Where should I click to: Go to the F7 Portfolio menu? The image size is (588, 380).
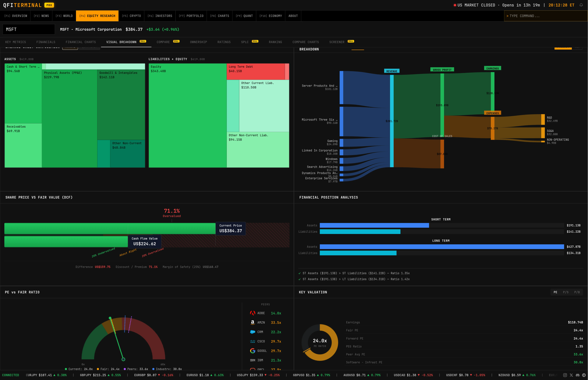point(191,16)
